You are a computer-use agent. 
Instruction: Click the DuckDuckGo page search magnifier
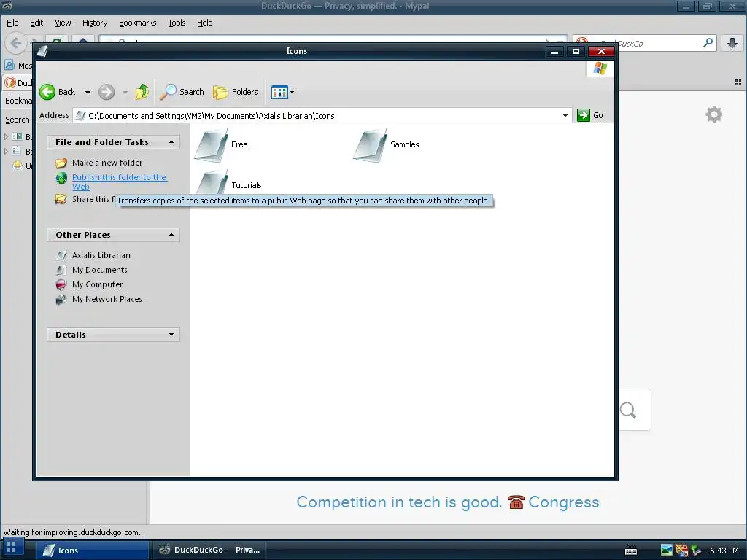pos(628,410)
